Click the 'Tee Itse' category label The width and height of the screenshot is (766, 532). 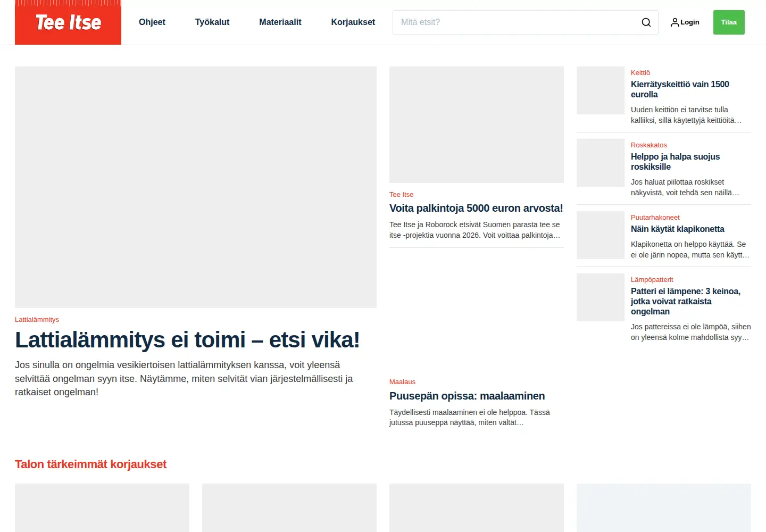pos(401,195)
